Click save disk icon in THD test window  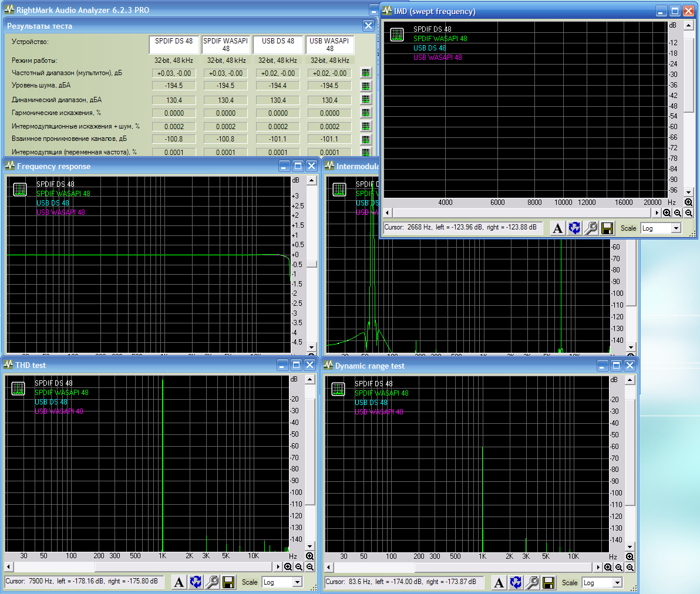[x=229, y=582]
